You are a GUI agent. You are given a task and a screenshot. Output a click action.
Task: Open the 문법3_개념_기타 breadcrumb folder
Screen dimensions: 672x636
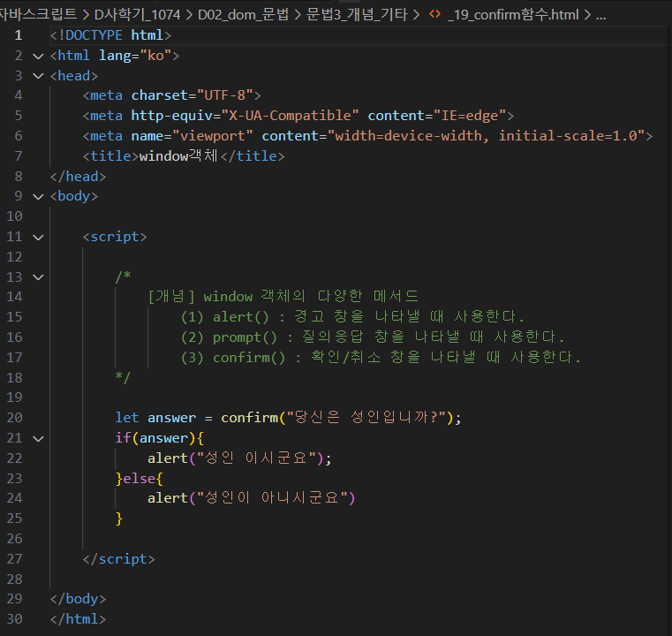pos(357,15)
